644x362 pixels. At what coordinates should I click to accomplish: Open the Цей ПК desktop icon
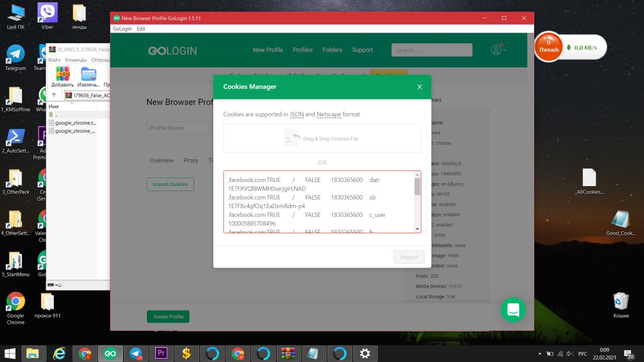16,16
